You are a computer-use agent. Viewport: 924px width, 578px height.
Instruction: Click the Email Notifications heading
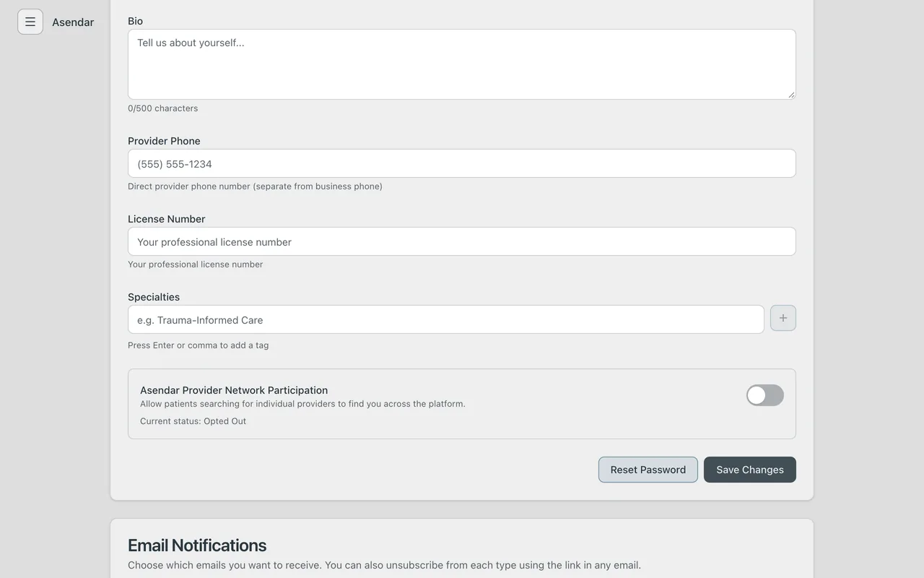coord(197,545)
